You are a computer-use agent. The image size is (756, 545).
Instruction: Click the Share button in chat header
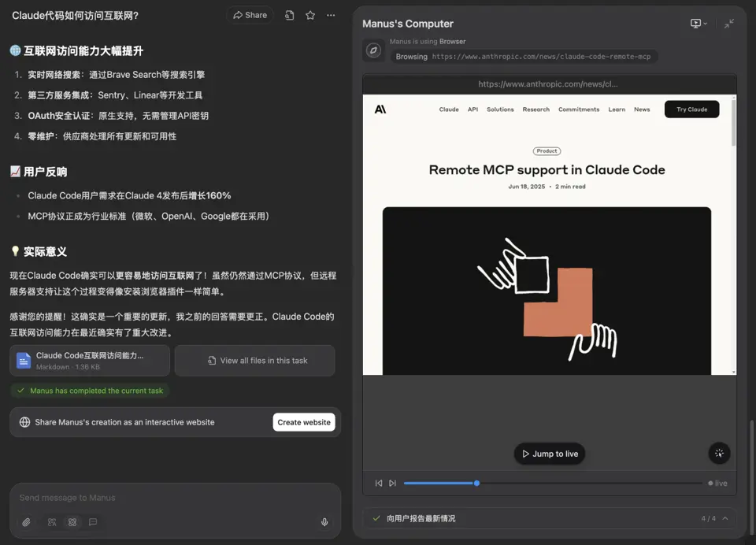pos(250,15)
